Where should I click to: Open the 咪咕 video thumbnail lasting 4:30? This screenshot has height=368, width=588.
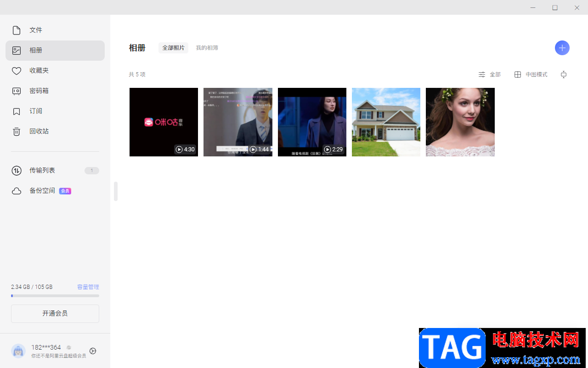click(x=164, y=122)
